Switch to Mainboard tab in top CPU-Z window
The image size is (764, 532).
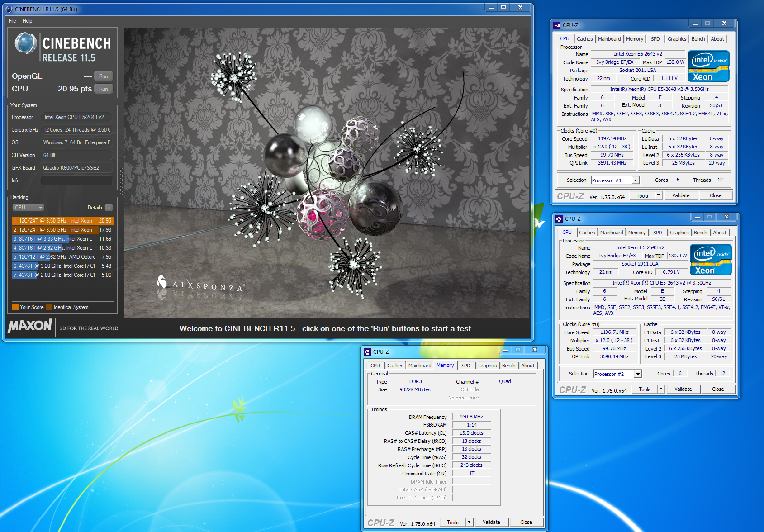coord(609,39)
